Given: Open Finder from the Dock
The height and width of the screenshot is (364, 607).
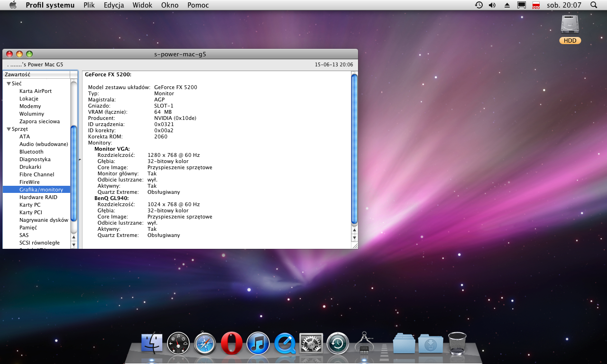Looking at the screenshot, I should point(152,343).
